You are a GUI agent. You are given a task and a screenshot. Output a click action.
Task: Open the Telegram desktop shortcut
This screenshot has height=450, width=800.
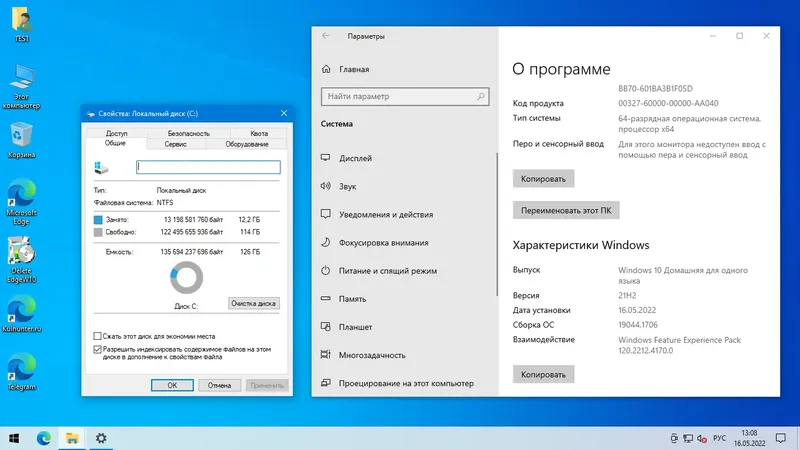[21, 372]
